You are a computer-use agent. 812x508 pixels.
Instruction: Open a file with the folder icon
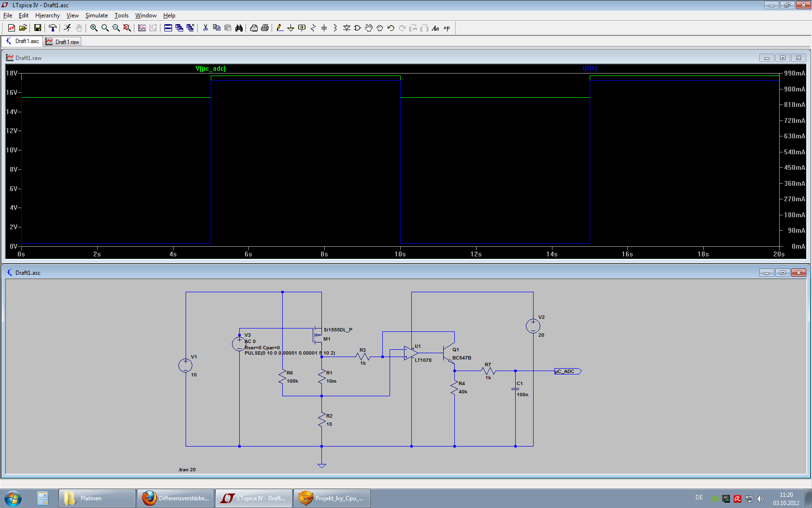coord(23,28)
